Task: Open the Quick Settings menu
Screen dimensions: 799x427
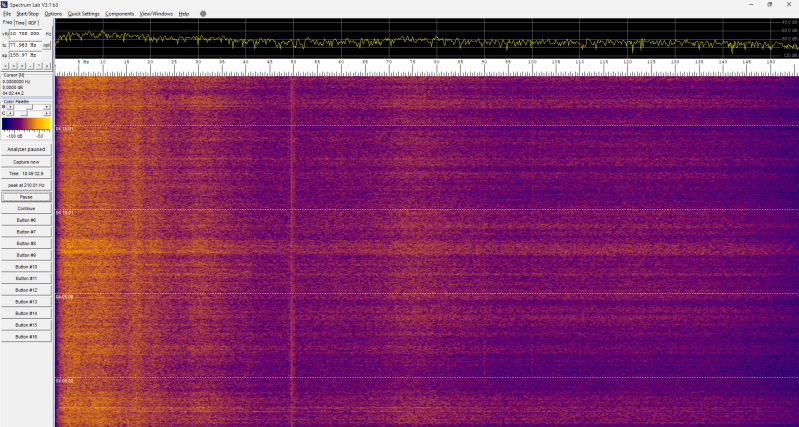Action: pos(84,14)
